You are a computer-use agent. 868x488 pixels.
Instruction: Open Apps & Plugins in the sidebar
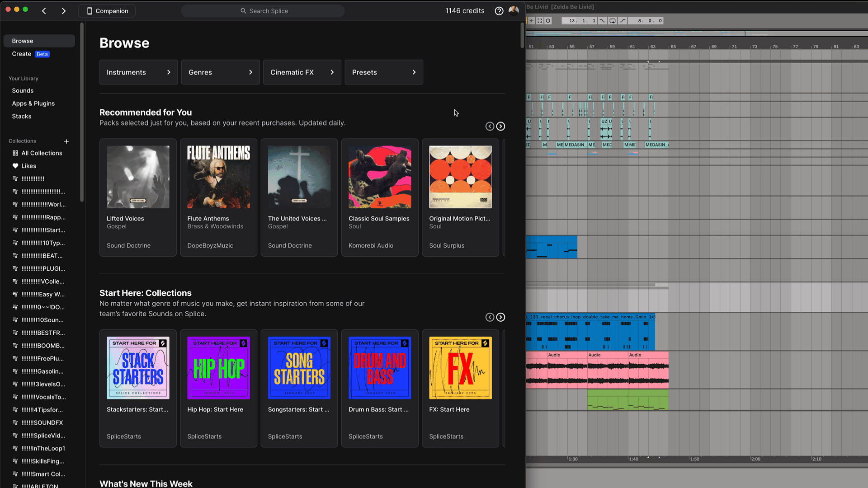point(33,103)
